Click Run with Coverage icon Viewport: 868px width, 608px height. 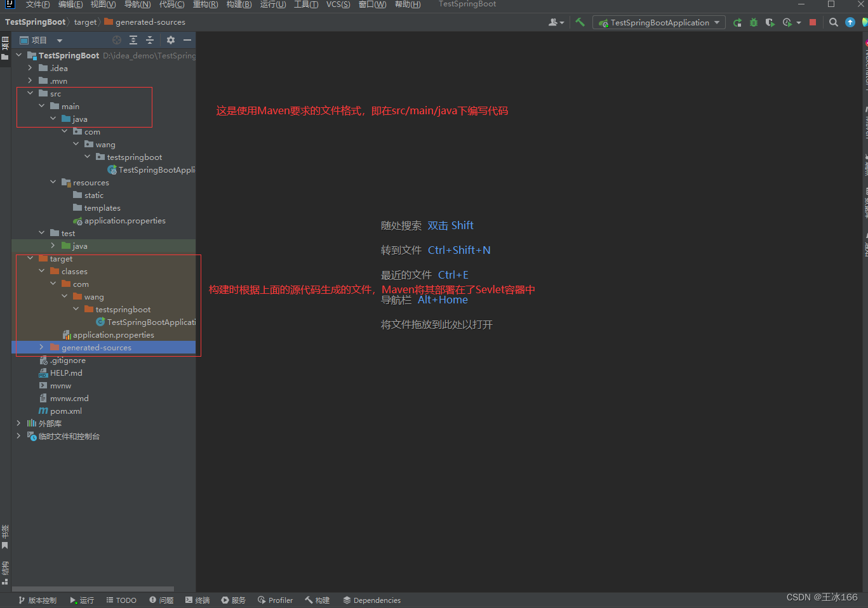click(x=770, y=22)
